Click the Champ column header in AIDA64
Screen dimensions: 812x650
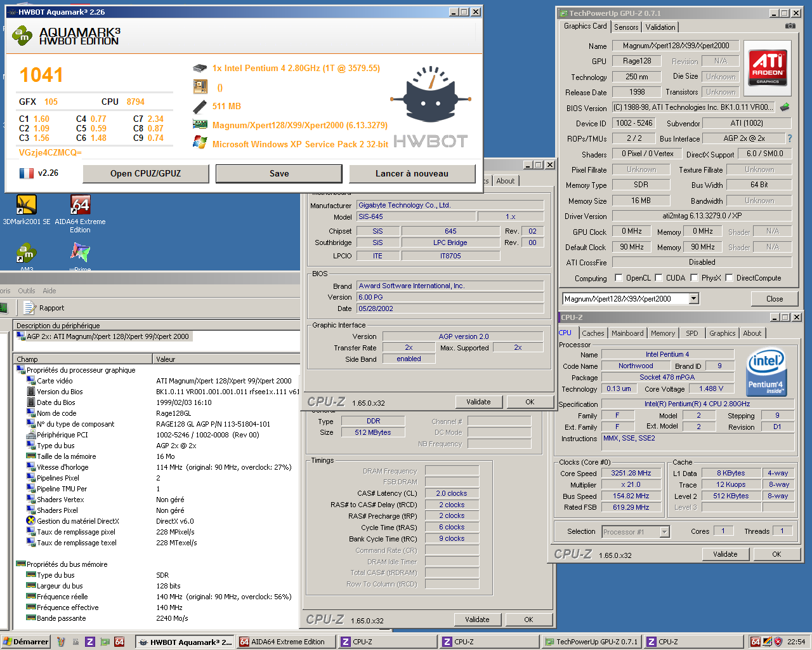[82, 359]
